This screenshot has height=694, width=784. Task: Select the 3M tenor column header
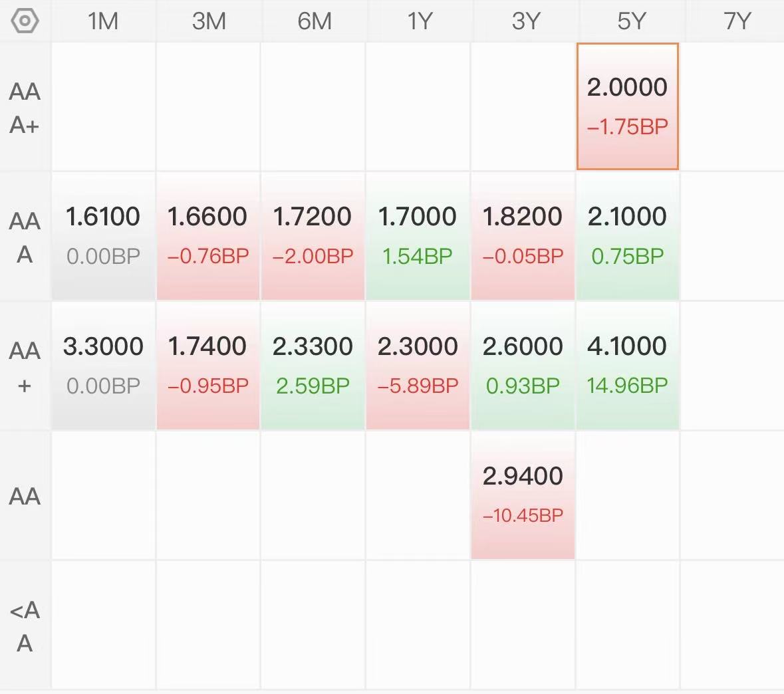[209, 21]
